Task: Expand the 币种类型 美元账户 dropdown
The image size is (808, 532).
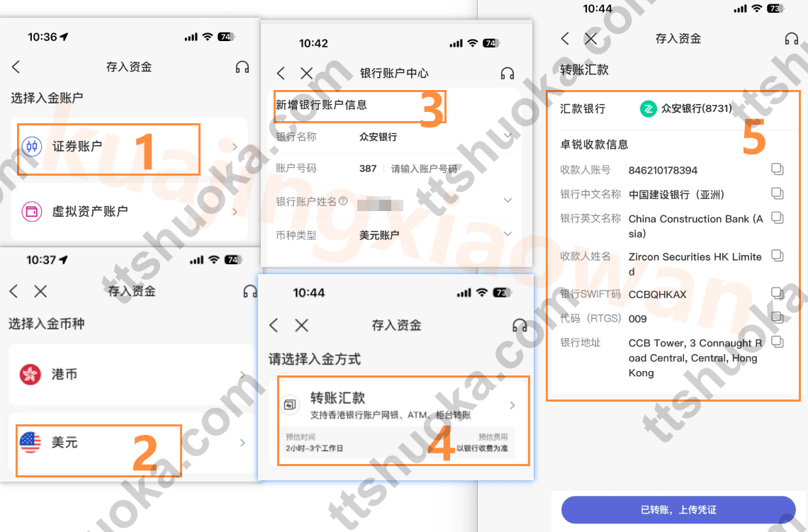Action: (507, 235)
